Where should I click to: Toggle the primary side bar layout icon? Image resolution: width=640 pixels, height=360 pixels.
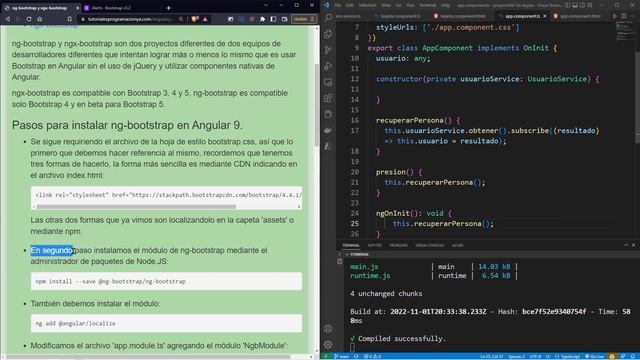[568, 5]
